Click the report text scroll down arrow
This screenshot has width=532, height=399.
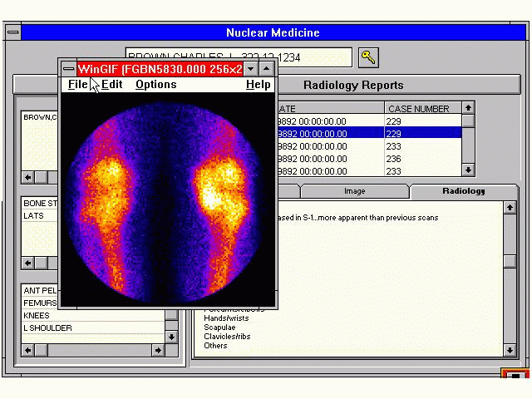(x=510, y=350)
